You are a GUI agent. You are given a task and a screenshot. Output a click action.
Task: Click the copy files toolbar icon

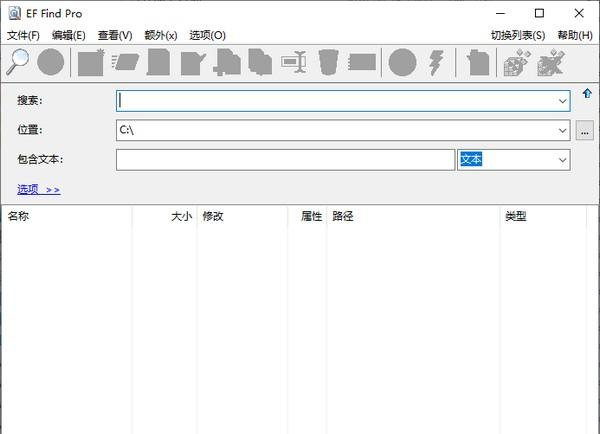point(260,62)
